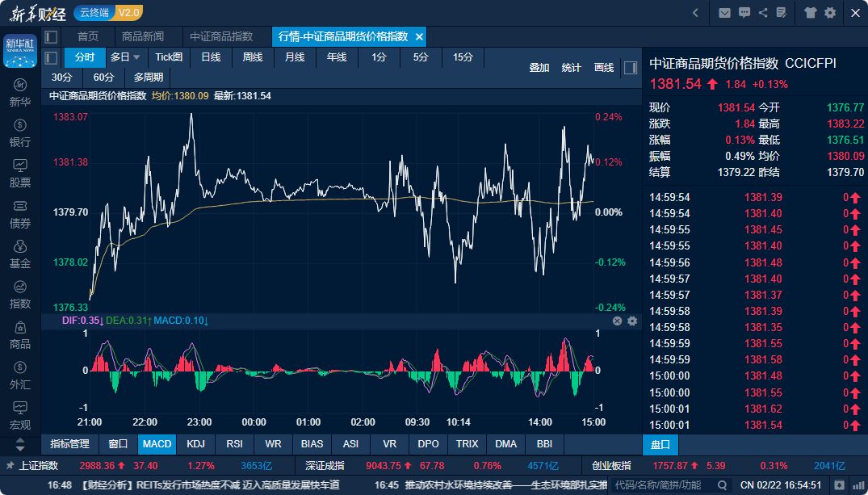
Task: Open the notes edit icon in title bar
Action: [781, 13]
